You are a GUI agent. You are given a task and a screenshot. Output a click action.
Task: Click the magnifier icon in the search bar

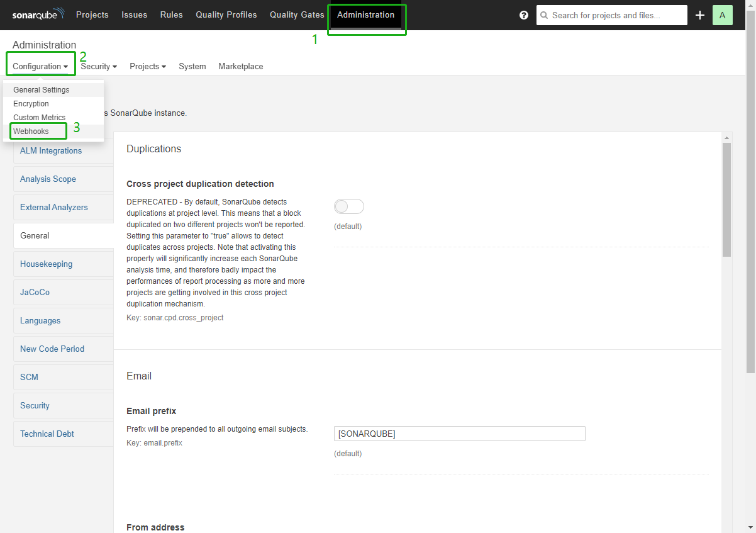(543, 14)
